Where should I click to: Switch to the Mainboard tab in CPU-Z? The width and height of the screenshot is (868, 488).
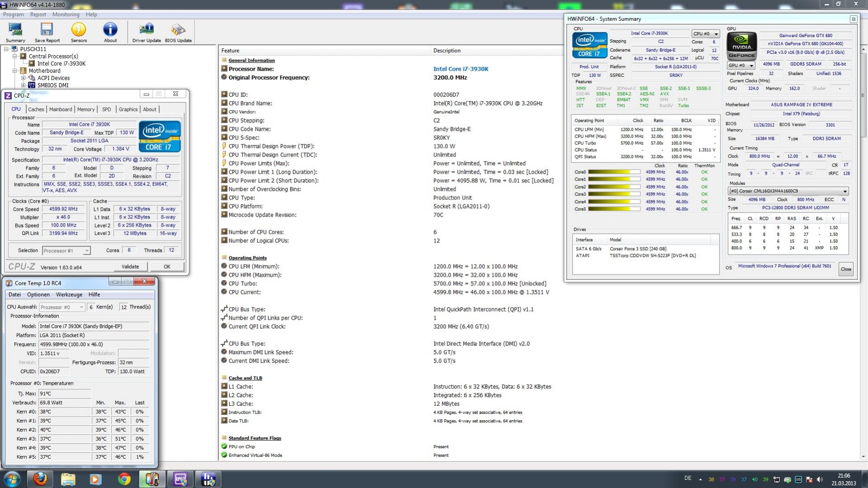(x=61, y=109)
